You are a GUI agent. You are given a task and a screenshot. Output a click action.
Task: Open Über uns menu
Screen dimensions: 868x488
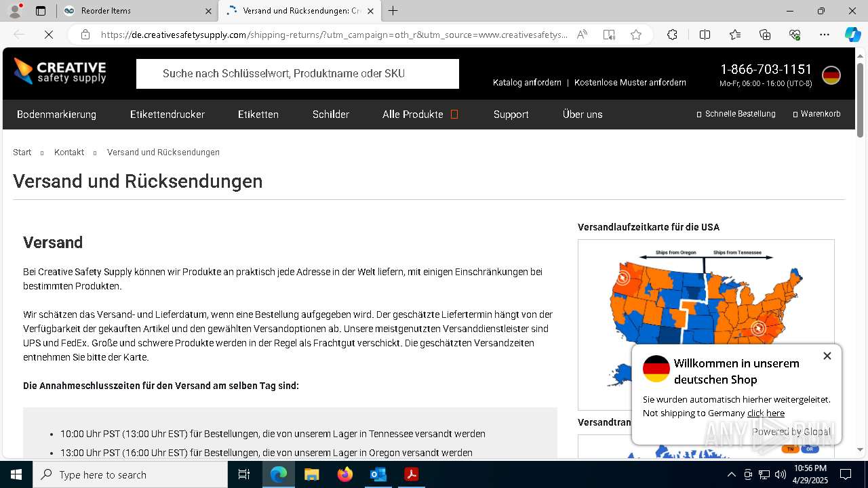[583, 115]
